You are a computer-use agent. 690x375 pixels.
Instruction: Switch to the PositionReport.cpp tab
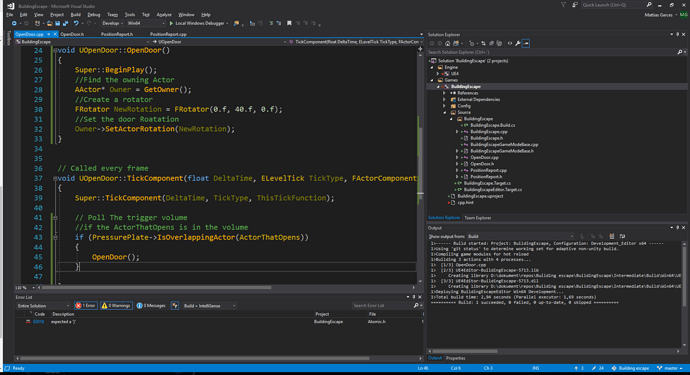[168, 34]
